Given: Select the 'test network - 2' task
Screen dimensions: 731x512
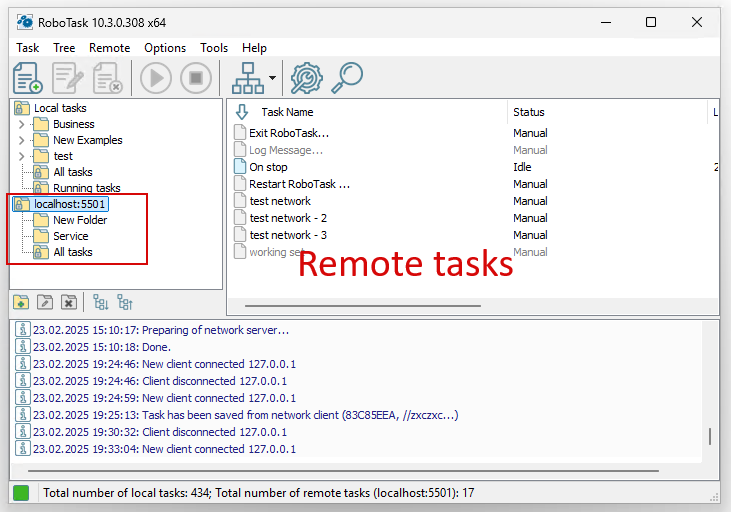Looking at the screenshot, I should tap(288, 218).
